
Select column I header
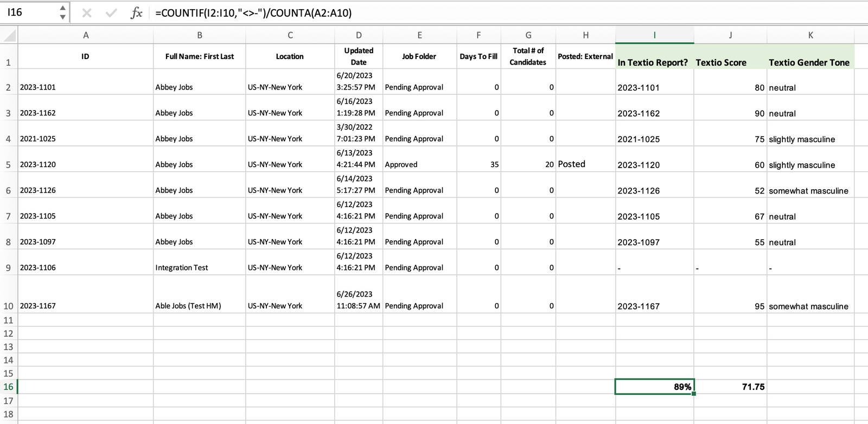click(x=654, y=35)
